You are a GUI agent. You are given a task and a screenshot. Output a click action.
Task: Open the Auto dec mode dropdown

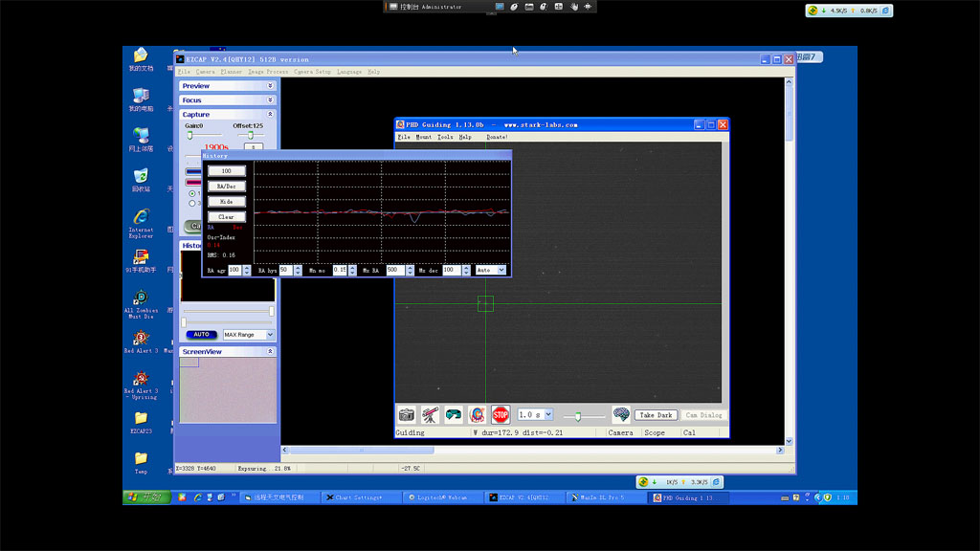click(501, 270)
